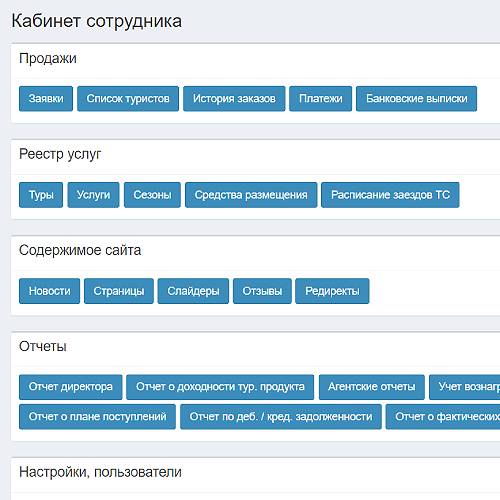Viewport: 500px width, 500px height.
Task: Open Расписание заездов ТС
Action: pos(390,195)
